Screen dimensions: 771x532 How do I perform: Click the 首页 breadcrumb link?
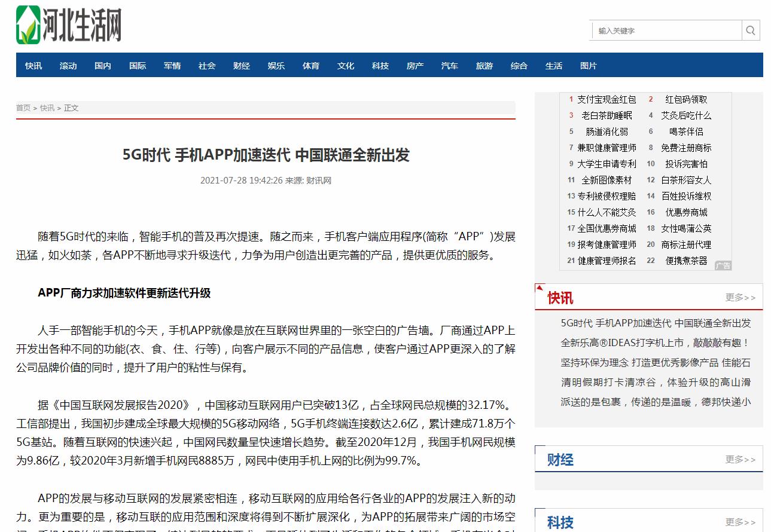tap(23, 108)
